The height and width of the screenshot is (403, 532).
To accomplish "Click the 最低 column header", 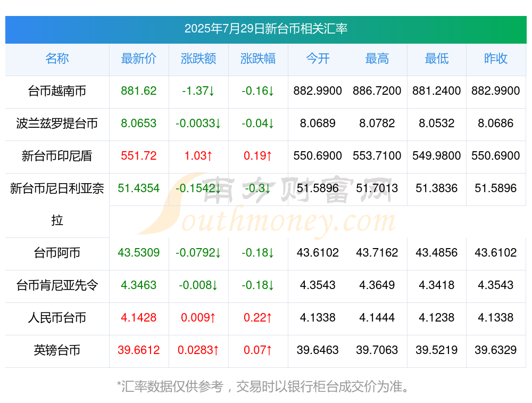I will tap(437, 59).
